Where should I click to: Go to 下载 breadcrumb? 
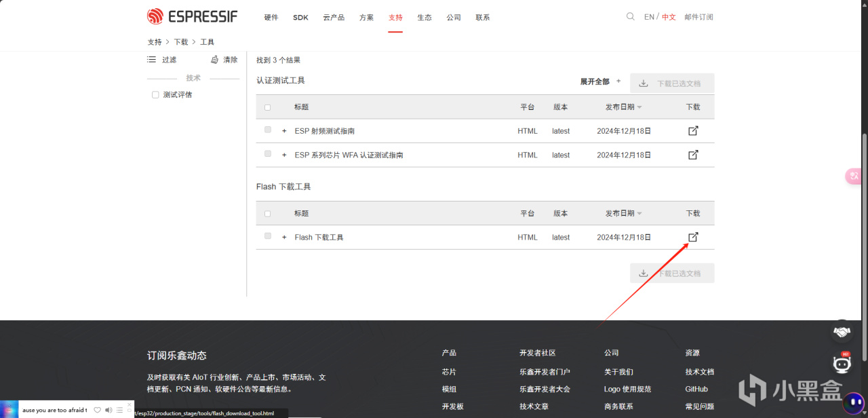click(x=181, y=42)
